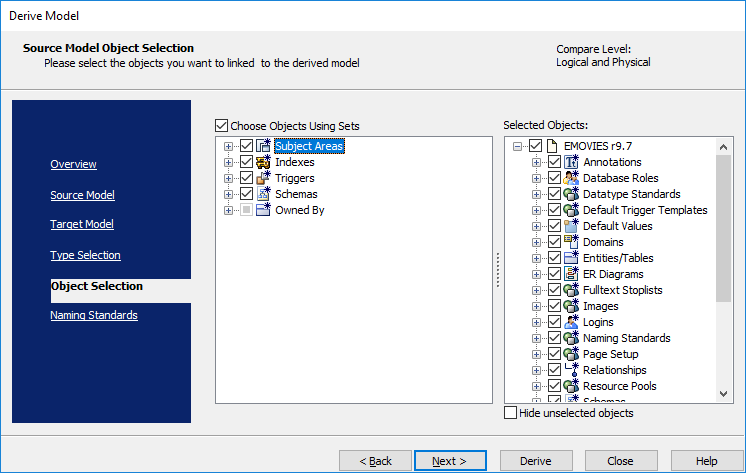Click the Indexes icon in sets tree
Viewport: 746px width, 473px height.
click(263, 162)
